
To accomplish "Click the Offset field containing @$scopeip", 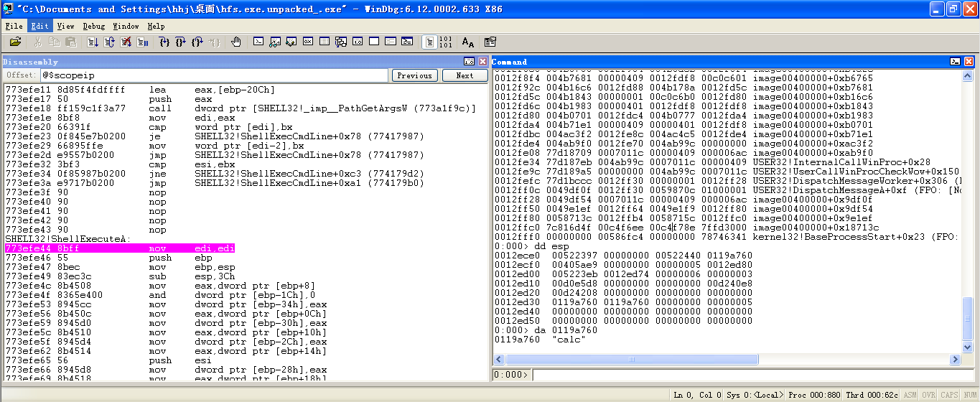I will coord(213,75).
